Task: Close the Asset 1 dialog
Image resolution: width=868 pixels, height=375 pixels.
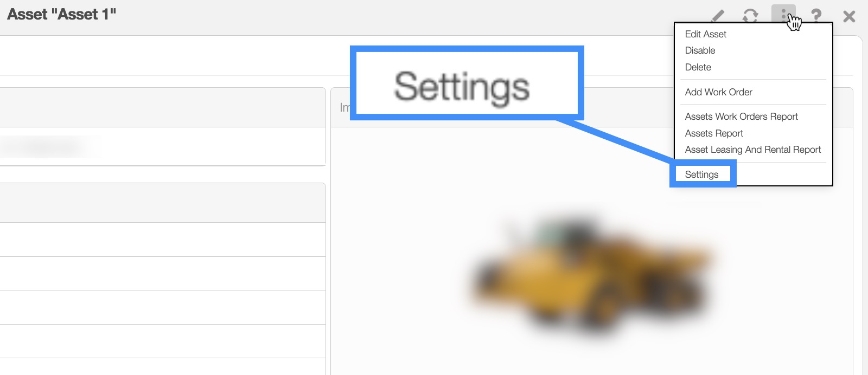Action: coord(849,16)
